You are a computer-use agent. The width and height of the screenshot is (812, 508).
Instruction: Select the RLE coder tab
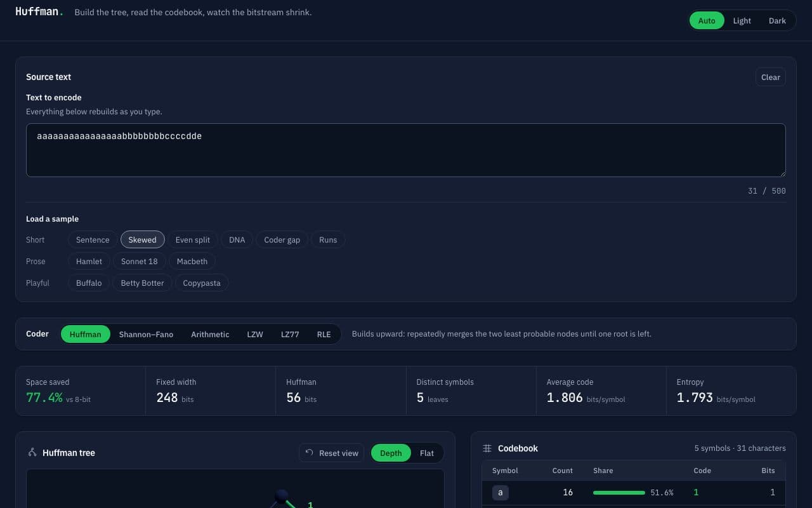[x=324, y=334]
